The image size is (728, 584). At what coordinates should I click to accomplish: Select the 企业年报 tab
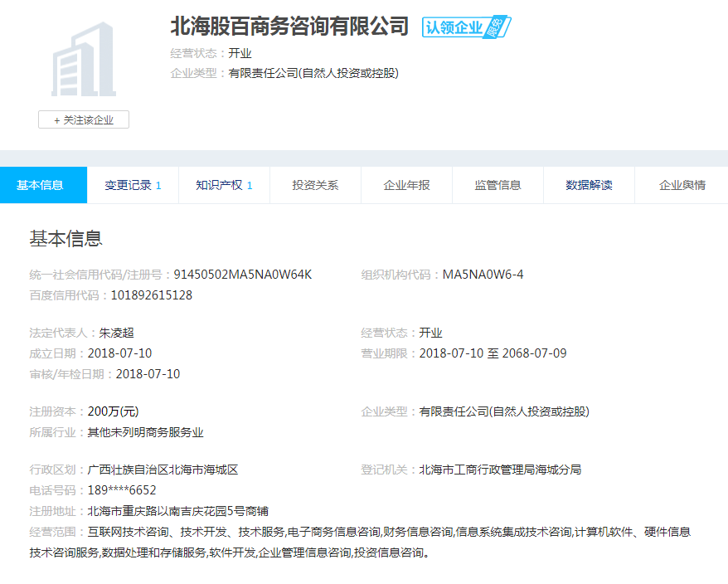406,185
